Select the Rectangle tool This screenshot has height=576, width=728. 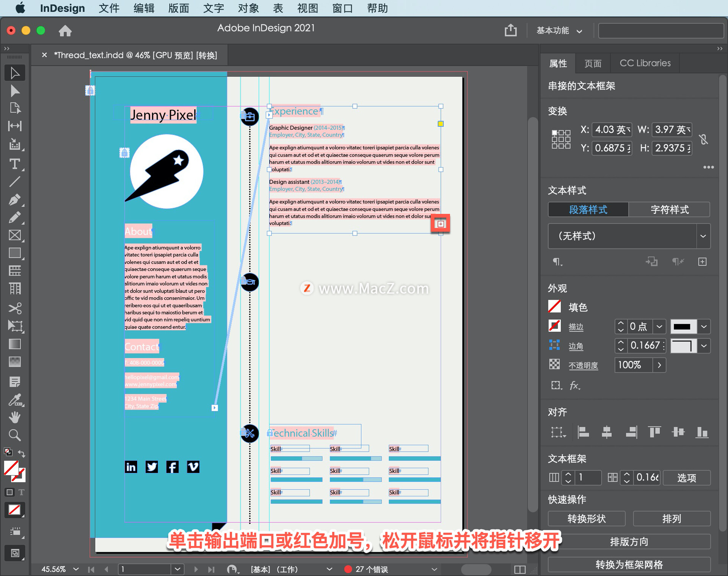click(15, 253)
